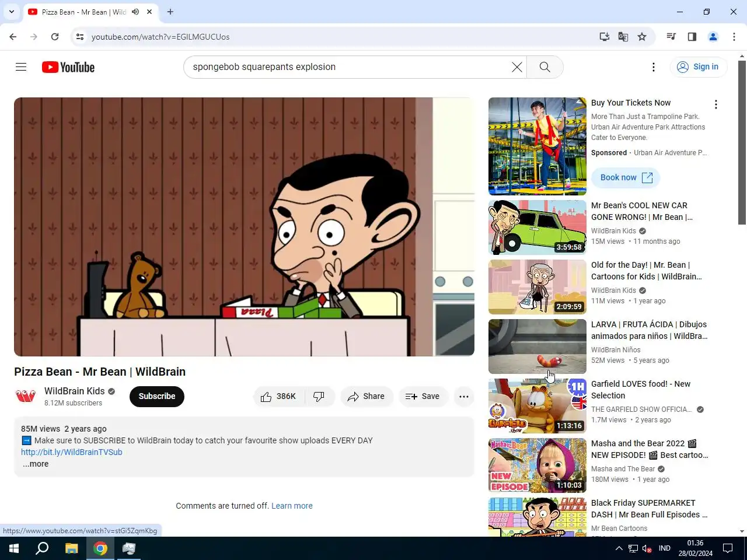Translate this page icon

pyautogui.click(x=623, y=37)
